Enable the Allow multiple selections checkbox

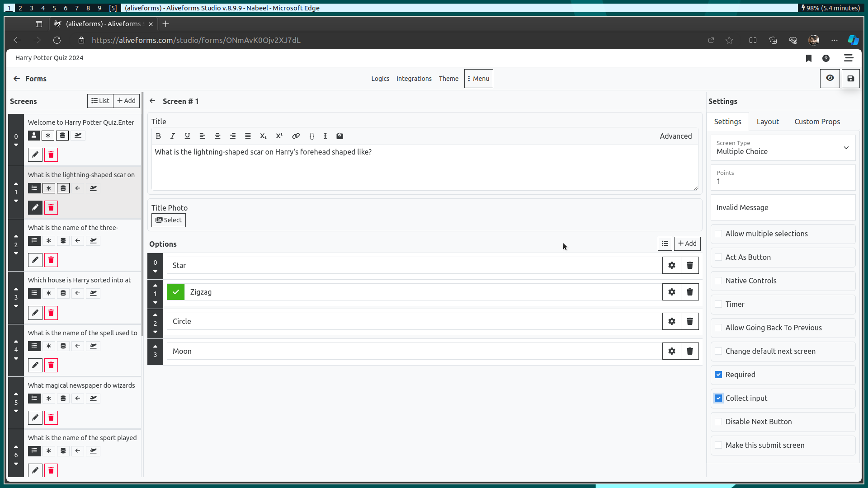tap(719, 234)
